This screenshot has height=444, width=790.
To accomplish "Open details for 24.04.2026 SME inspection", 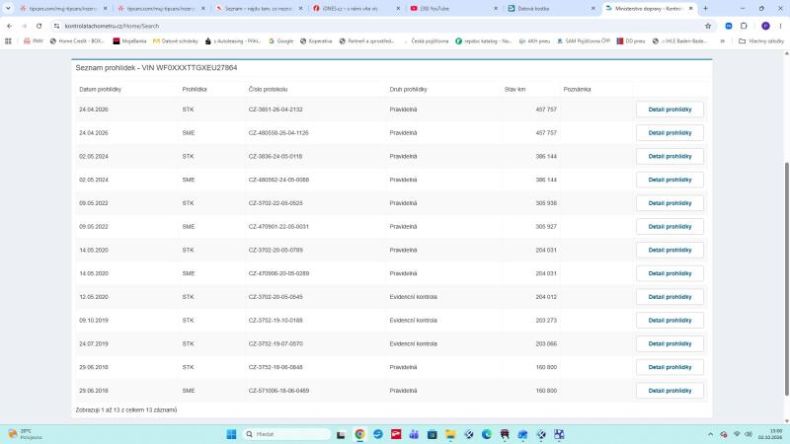I will (670, 133).
